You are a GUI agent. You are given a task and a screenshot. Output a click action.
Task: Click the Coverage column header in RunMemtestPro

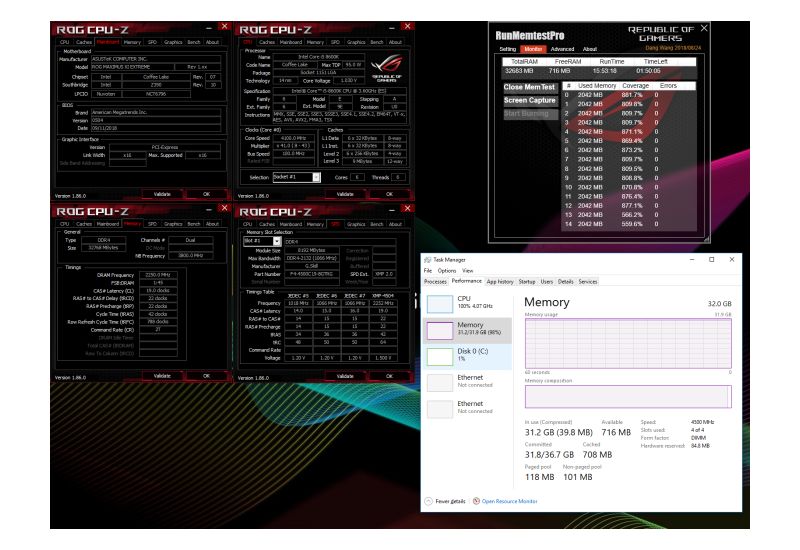coord(635,86)
